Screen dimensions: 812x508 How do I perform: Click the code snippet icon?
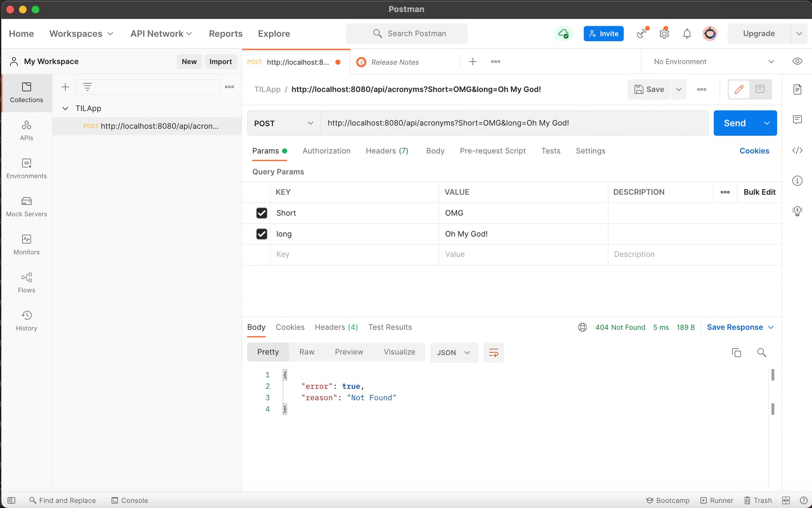[797, 151]
